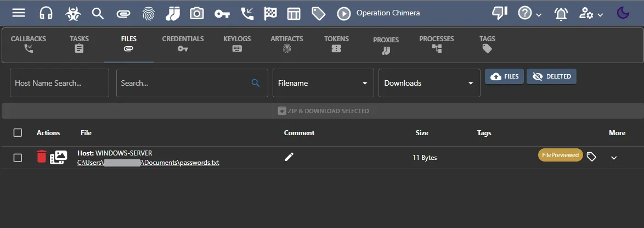This screenshot has height=228, width=644.
Task: Open the Downloads file type dropdown
Action: 429,83
